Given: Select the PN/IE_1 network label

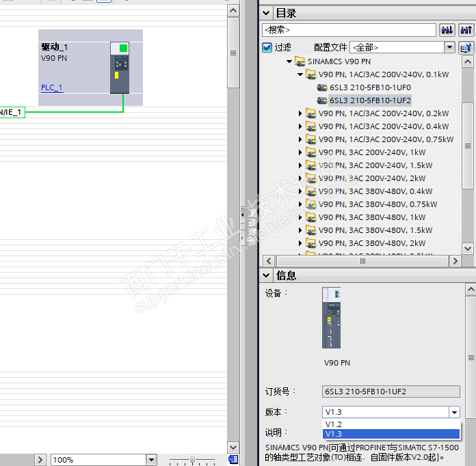Looking at the screenshot, I should pos(12,113).
